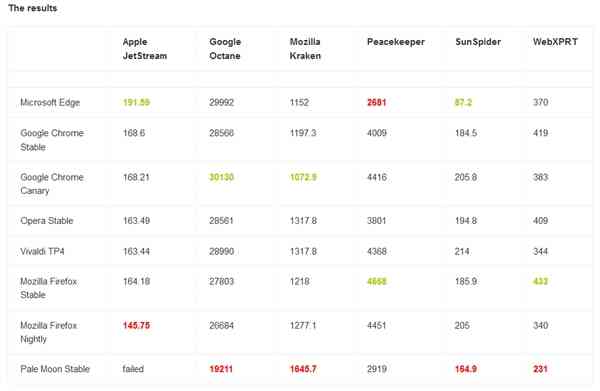Select the Google Octane column header

pyautogui.click(x=225, y=49)
